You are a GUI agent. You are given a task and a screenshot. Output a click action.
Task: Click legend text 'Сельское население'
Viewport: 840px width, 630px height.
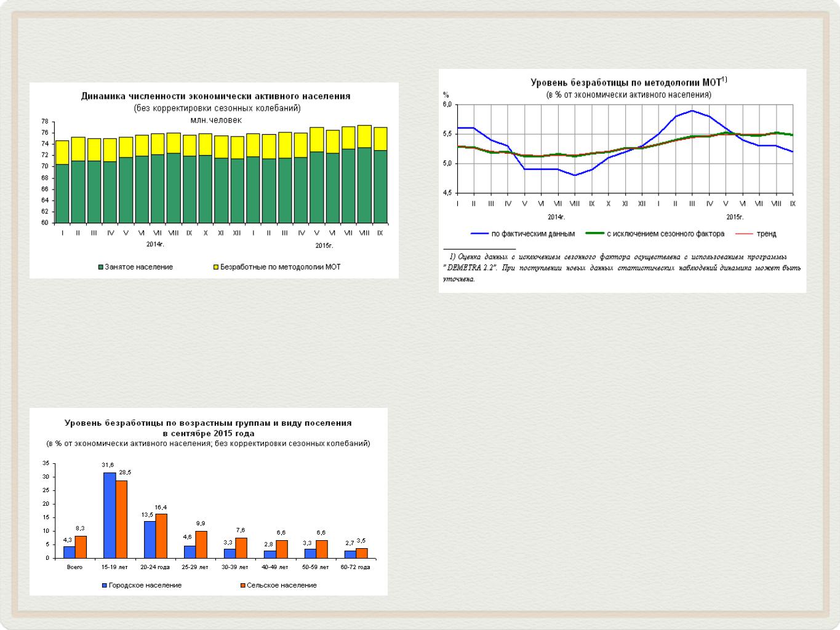pos(282,586)
